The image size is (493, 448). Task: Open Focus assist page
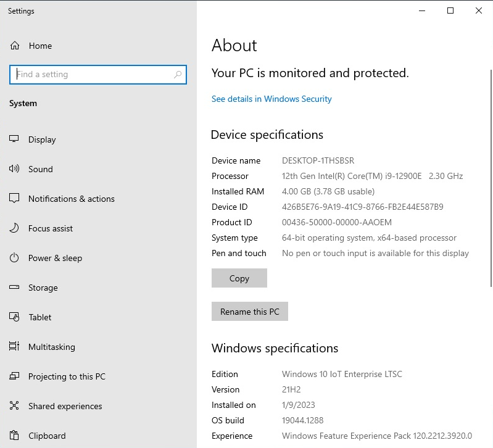pos(51,228)
